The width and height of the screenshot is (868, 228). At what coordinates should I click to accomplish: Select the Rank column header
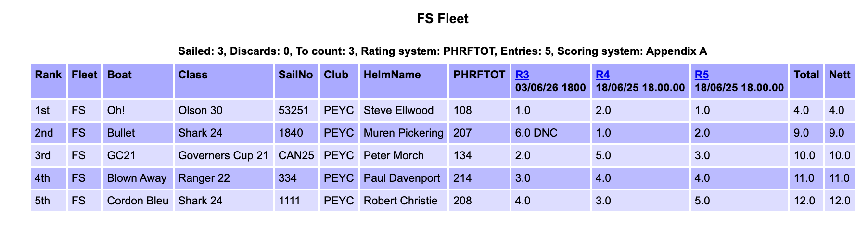tap(49, 81)
